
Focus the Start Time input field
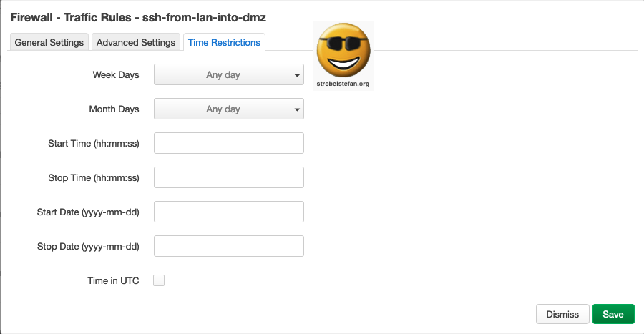[229, 143]
